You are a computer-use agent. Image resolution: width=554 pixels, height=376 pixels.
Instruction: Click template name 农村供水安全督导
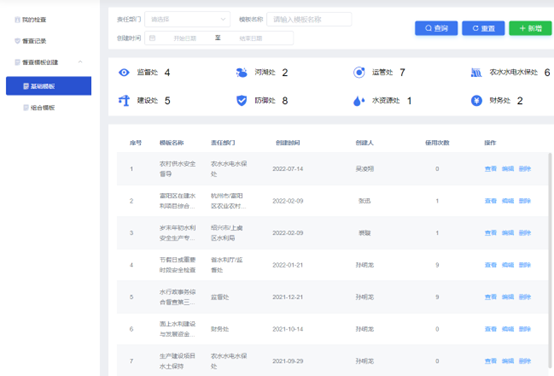coord(177,169)
